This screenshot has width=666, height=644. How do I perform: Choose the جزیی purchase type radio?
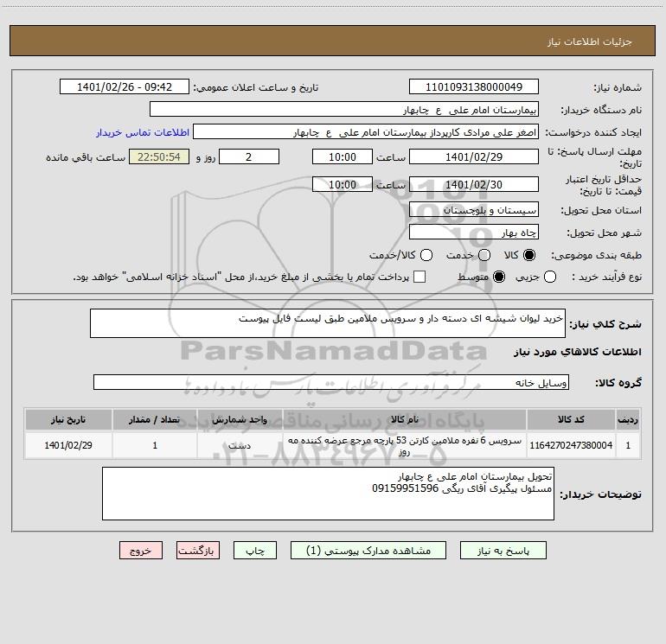pyautogui.click(x=549, y=277)
